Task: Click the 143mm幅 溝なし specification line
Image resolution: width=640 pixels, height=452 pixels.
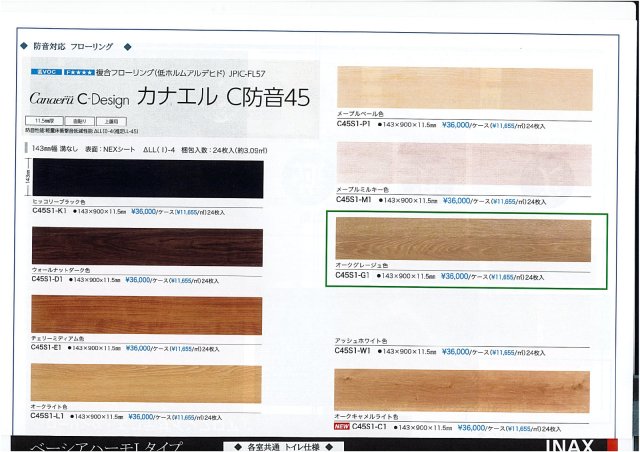Action: tap(149, 149)
